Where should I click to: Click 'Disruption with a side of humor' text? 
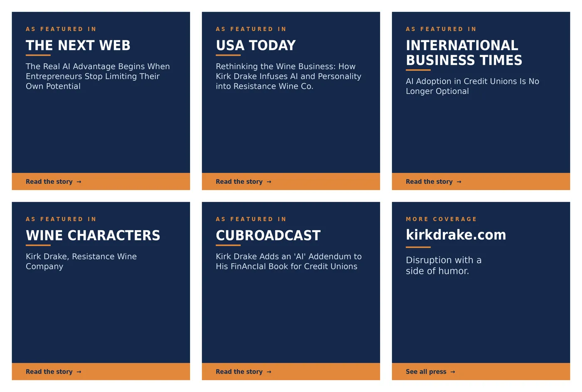coord(444,265)
